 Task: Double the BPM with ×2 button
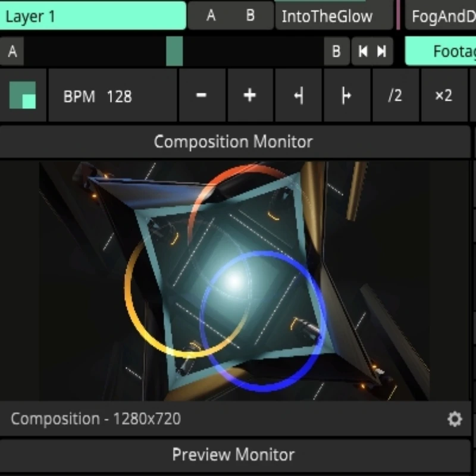444,95
